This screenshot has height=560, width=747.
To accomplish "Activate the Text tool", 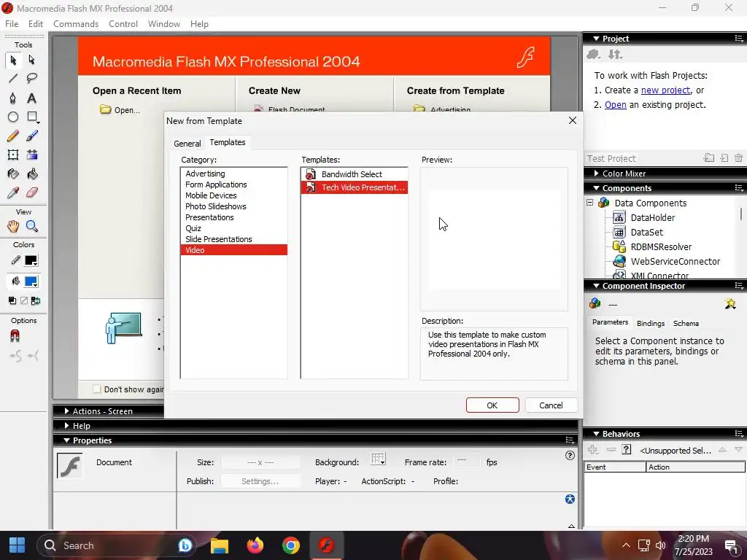I will [x=32, y=98].
